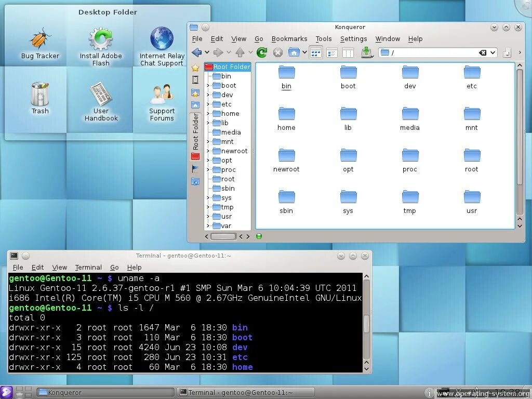Open the Konqueror Bookmarks menu

[289, 38]
